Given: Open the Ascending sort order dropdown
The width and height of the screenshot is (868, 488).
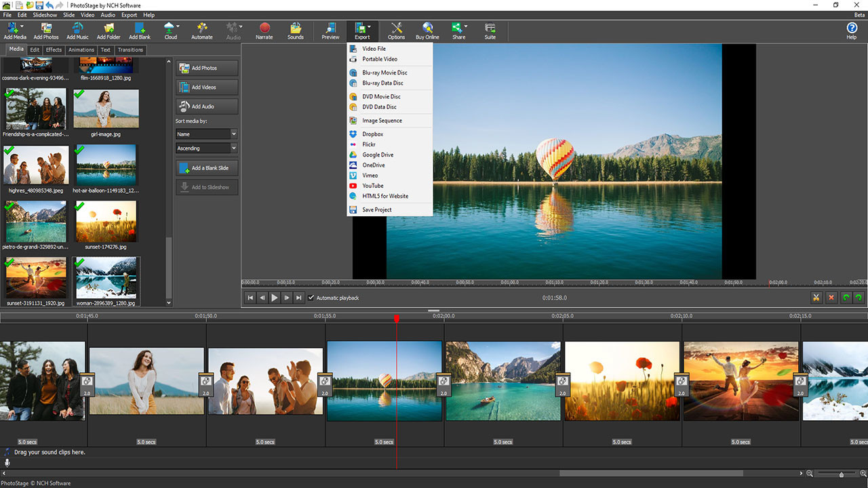Looking at the screenshot, I should tap(205, 148).
